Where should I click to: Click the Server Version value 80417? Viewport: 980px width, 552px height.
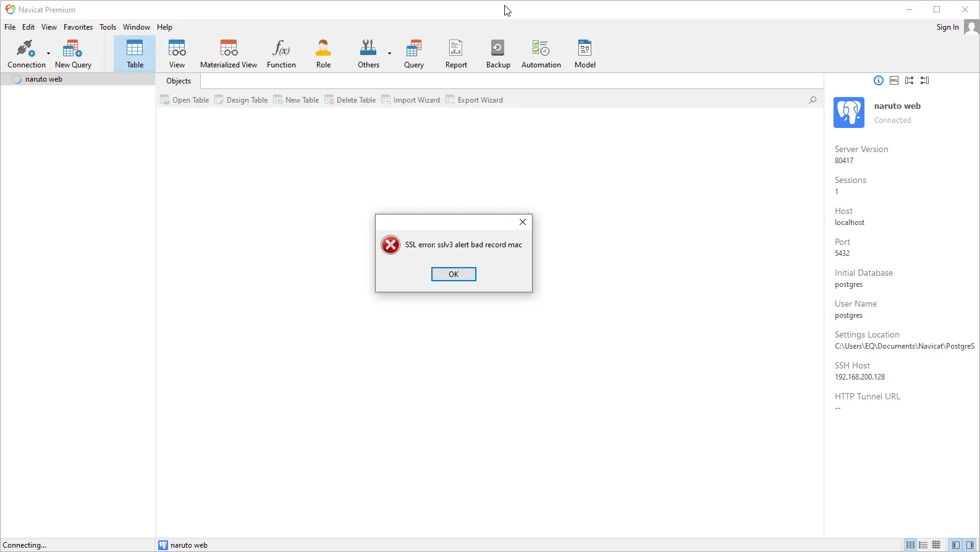click(844, 161)
